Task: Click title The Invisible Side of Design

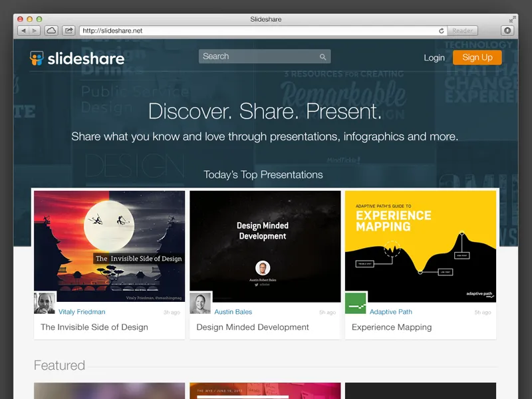Action: [94, 327]
